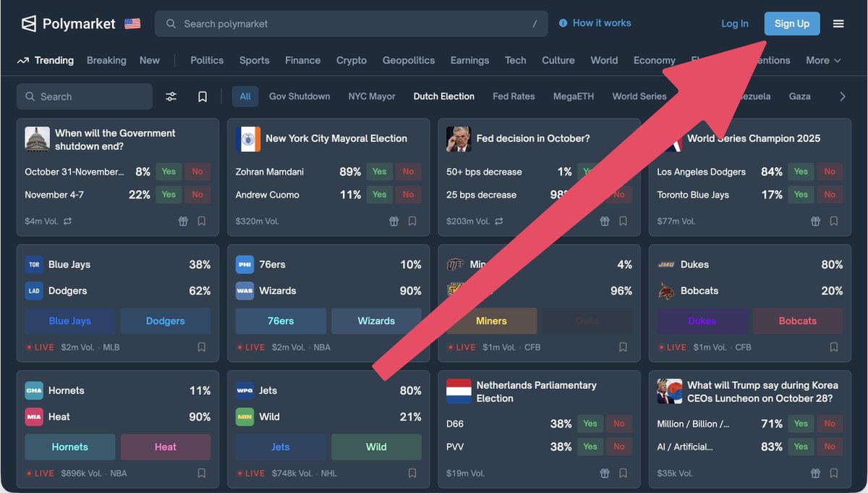Bookmark the Dukes vs Bobcats game

[834, 347]
